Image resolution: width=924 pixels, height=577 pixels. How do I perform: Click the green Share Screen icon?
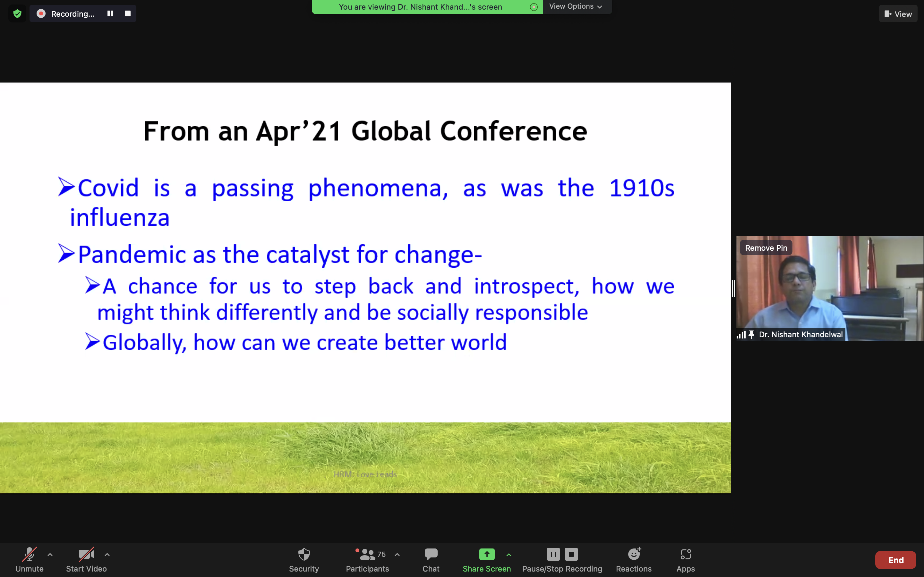coord(487,554)
